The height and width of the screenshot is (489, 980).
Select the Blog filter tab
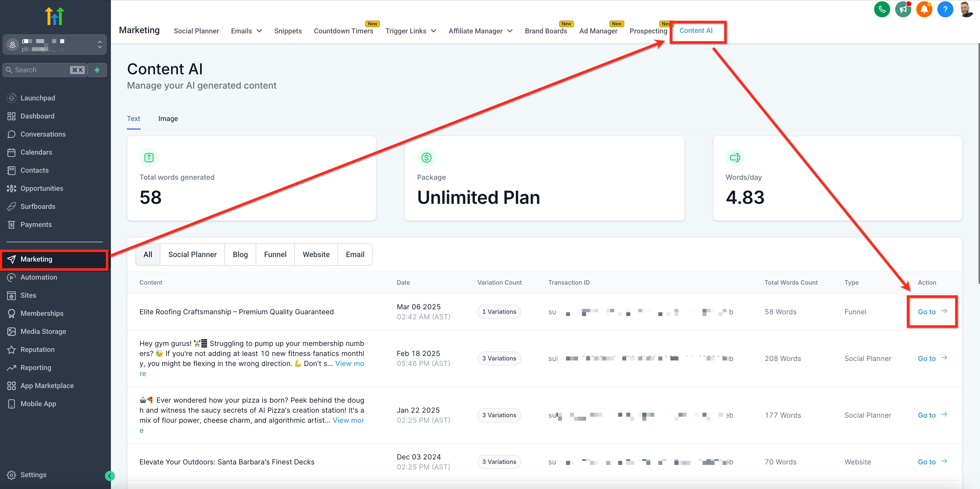click(240, 255)
